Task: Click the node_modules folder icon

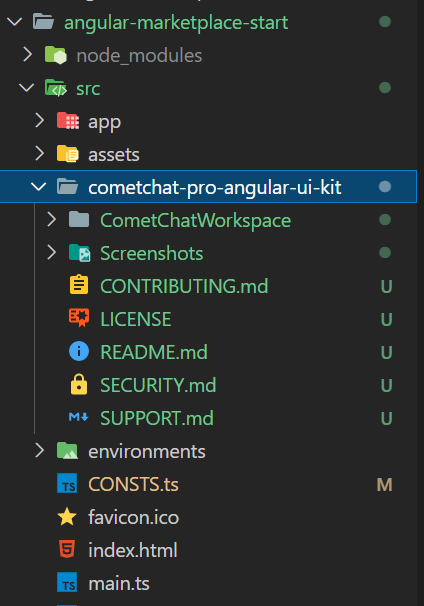Action: [56, 55]
